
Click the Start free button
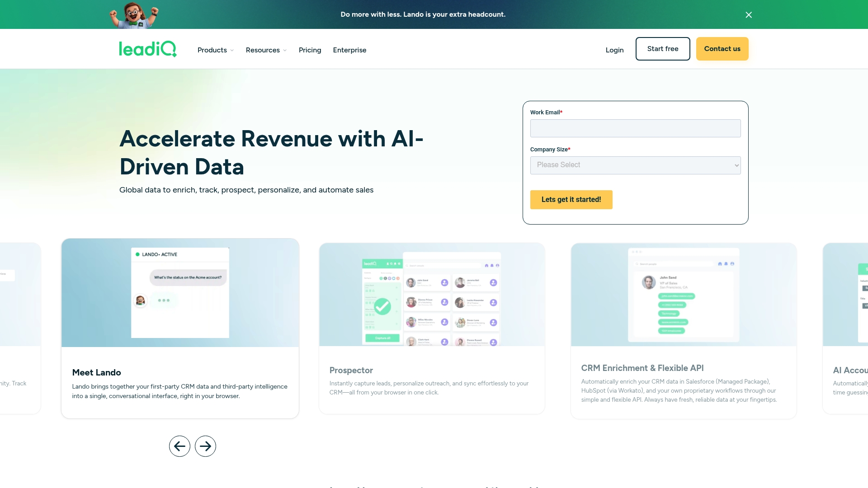coord(663,49)
